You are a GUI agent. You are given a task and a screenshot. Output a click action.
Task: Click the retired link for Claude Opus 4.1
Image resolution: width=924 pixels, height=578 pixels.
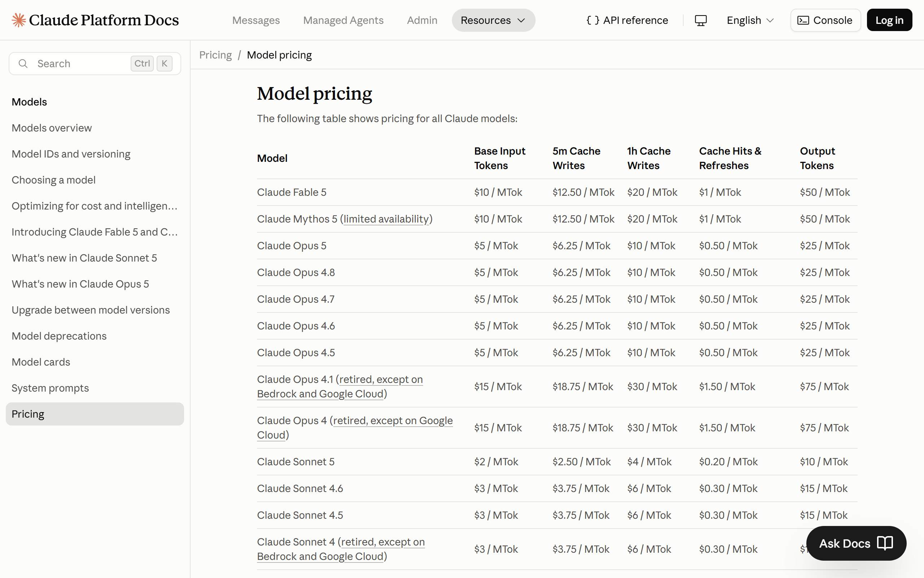click(x=340, y=387)
